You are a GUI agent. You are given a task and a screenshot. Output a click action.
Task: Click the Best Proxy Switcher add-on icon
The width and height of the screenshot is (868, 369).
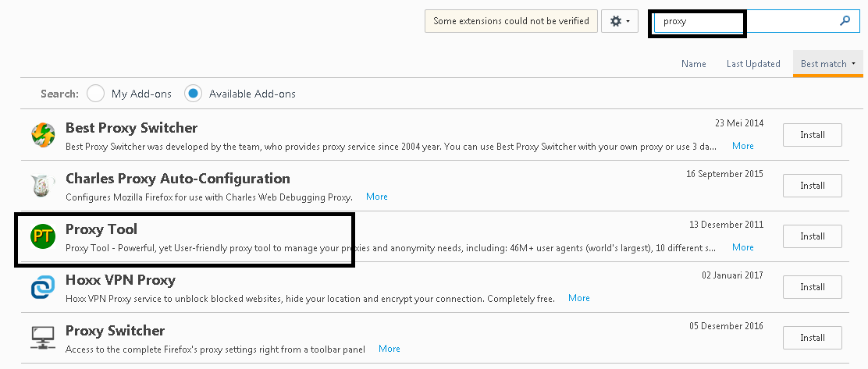43,135
